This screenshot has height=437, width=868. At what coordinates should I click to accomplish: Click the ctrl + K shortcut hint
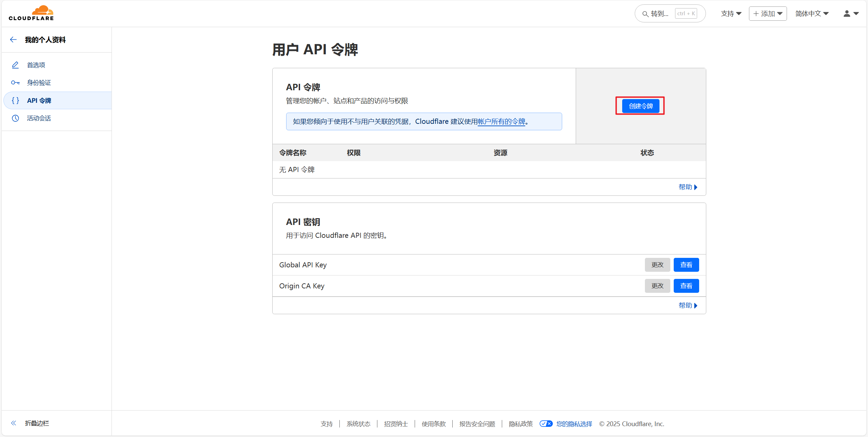[x=686, y=14]
